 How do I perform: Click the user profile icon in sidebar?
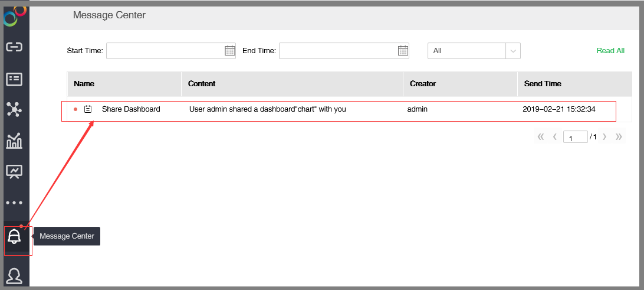coord(14,276)
